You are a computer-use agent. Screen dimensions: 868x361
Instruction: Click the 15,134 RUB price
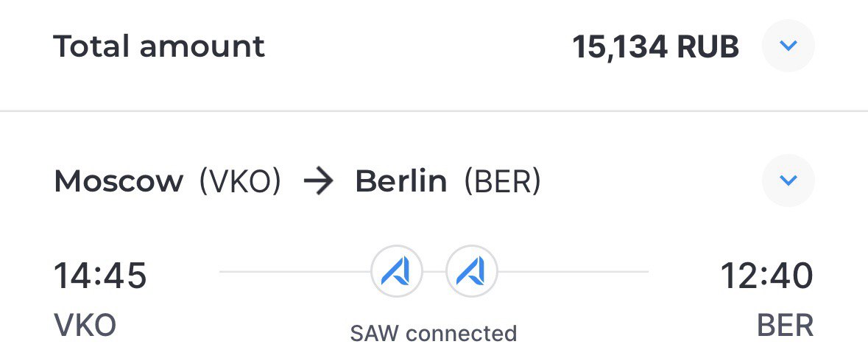tap(655, 48)
